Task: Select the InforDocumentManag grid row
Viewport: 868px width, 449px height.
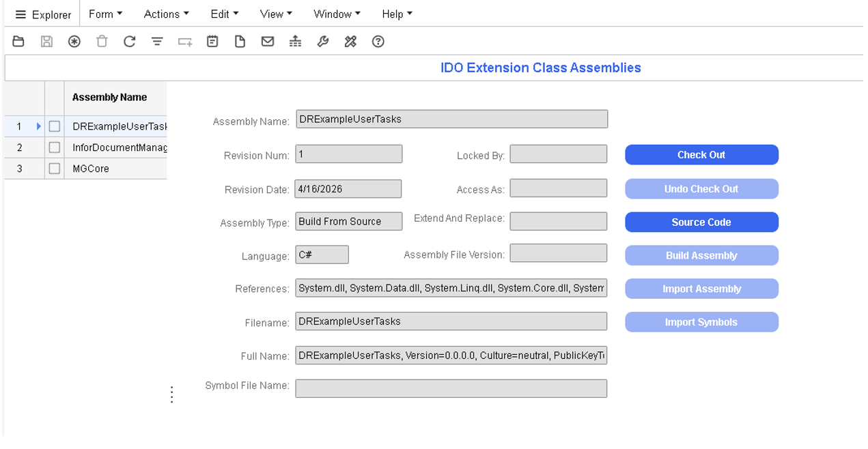Action: pyautogui.click(x=85, y=147)
